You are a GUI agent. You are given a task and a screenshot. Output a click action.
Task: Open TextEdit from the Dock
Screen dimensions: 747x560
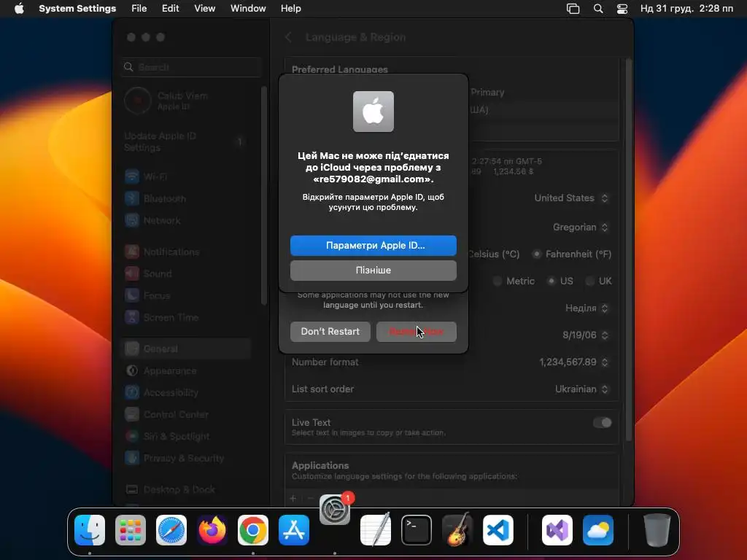coord(376,530)
